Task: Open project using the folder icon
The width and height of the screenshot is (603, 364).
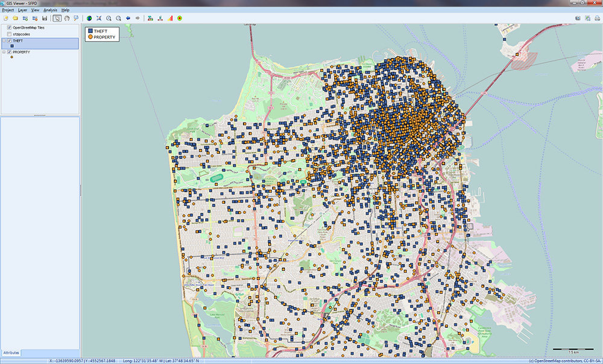Action: point(15,18)
